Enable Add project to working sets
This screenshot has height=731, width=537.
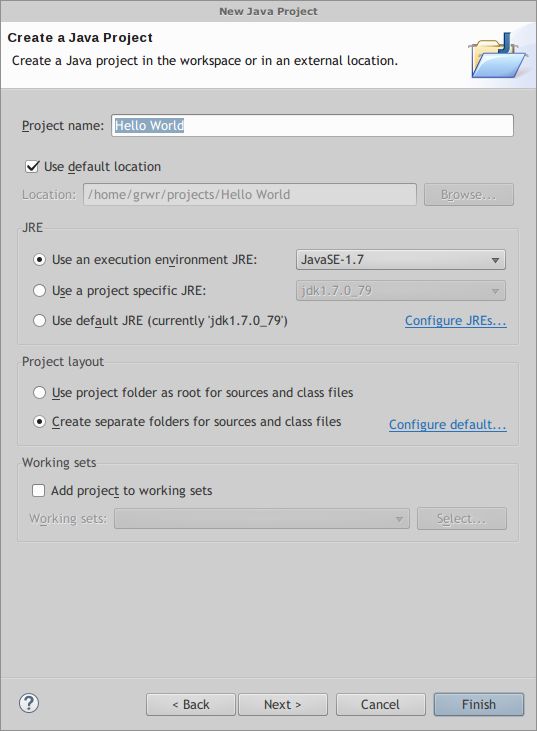point(38,490)
